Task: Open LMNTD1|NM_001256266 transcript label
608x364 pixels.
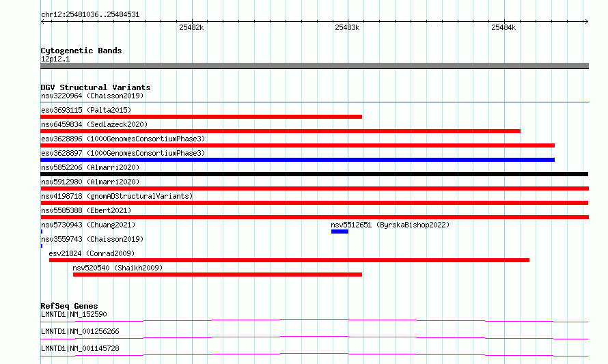Action: click(80, 331)
